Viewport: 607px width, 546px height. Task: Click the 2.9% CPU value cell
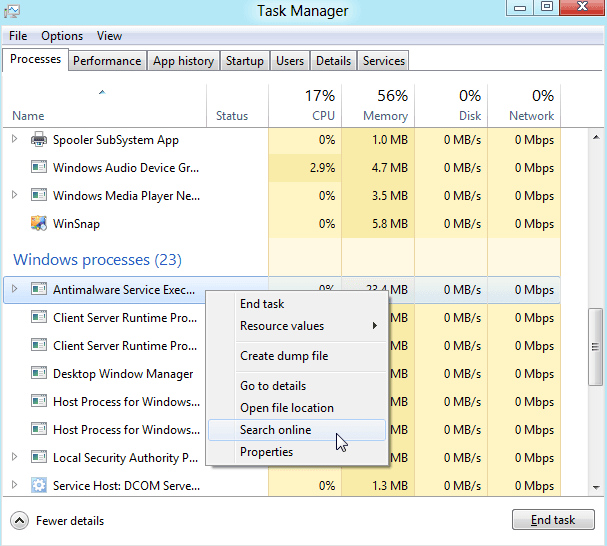pos(305,168)
